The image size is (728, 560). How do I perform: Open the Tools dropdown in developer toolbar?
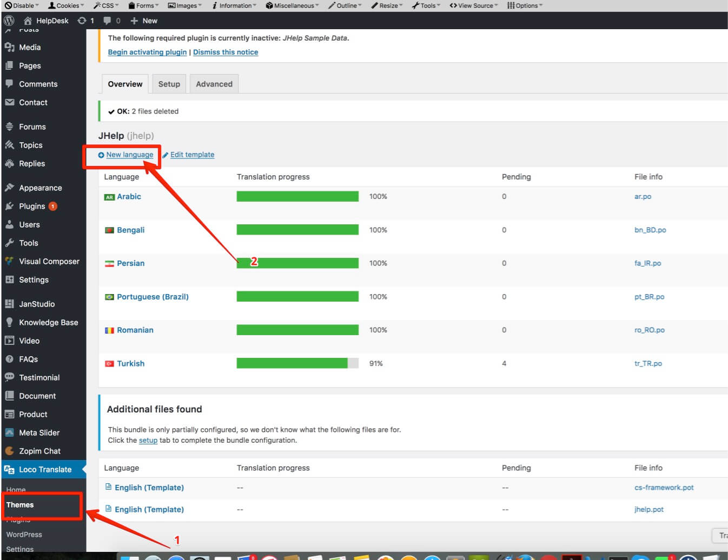tap(426, 5)
